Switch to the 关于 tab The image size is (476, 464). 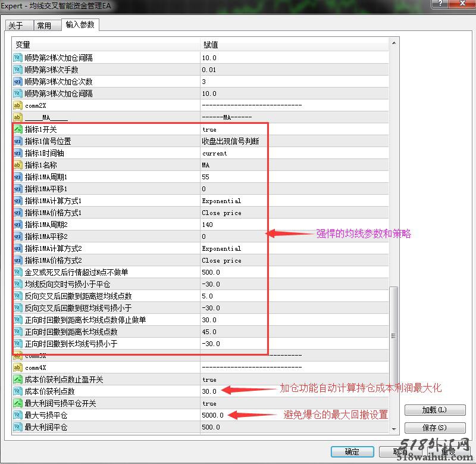[x=19, y=25]
